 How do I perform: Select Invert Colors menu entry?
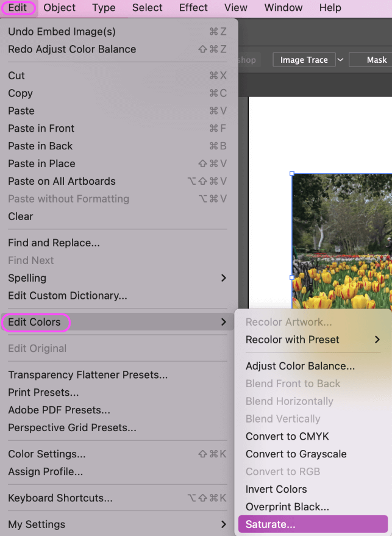(x=276, y=489)
